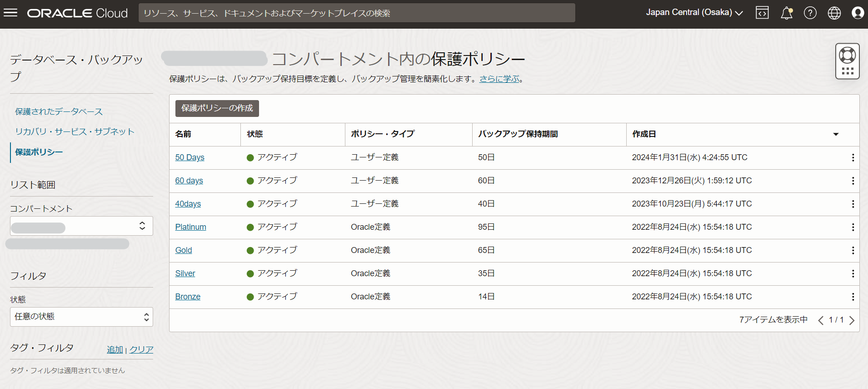Open the Platinum policy link
Image resolution: width=868 pixels, height=389 pixels.
point(190,227)
